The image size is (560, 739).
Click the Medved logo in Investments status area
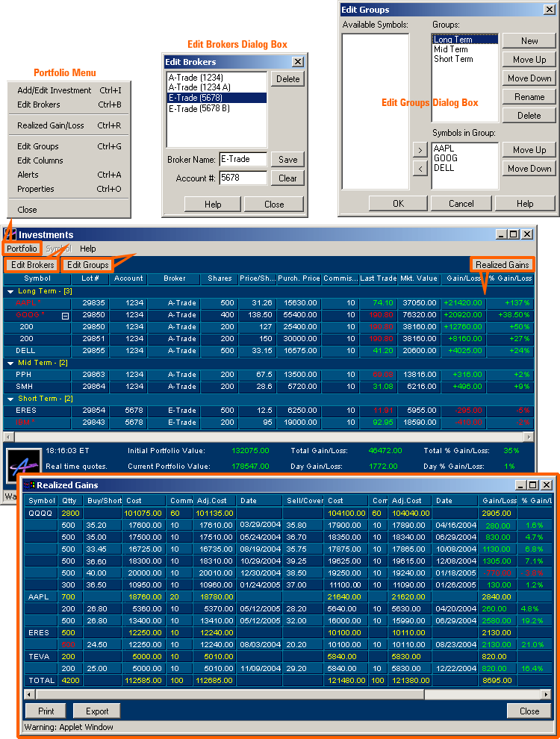tap(24, 465)
